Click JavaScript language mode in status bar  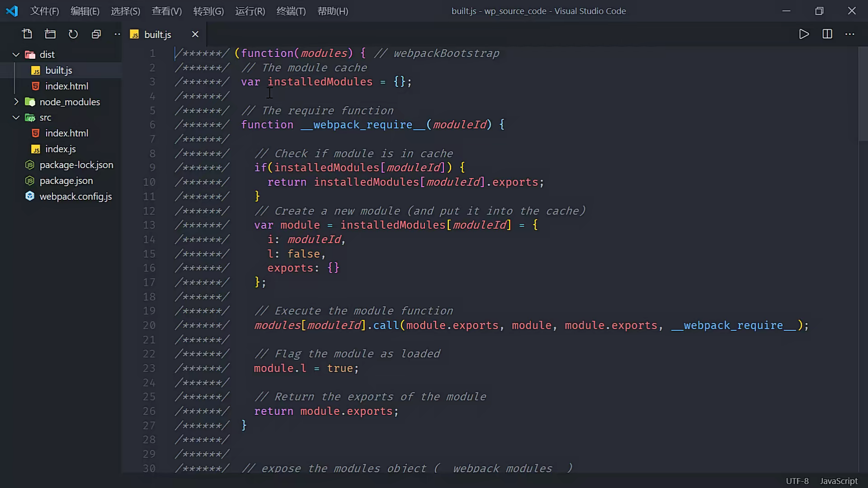tap(839, 481)
